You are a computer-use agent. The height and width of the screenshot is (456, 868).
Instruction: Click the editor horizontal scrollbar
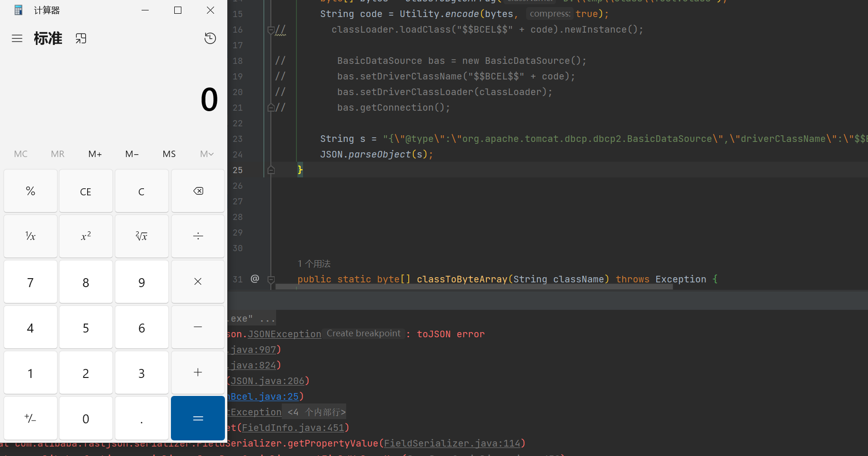(x=474, y=287)
